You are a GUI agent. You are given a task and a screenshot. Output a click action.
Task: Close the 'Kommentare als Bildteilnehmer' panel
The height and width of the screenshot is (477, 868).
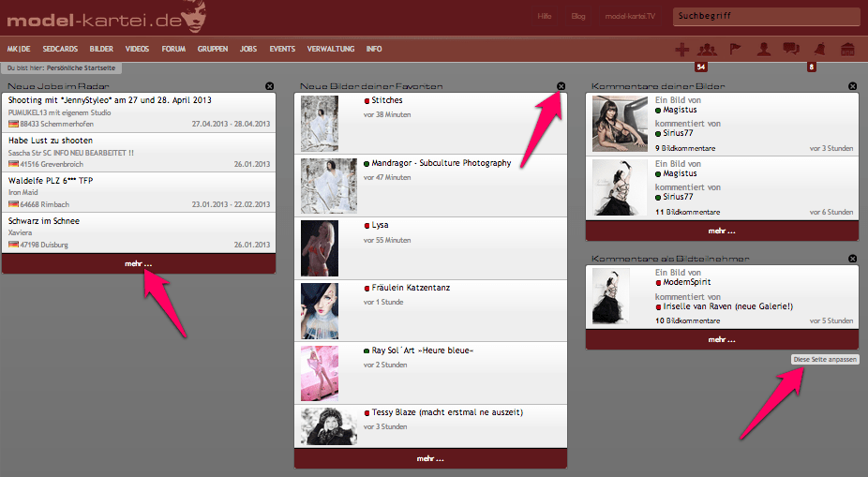click(x=852, y=259)
